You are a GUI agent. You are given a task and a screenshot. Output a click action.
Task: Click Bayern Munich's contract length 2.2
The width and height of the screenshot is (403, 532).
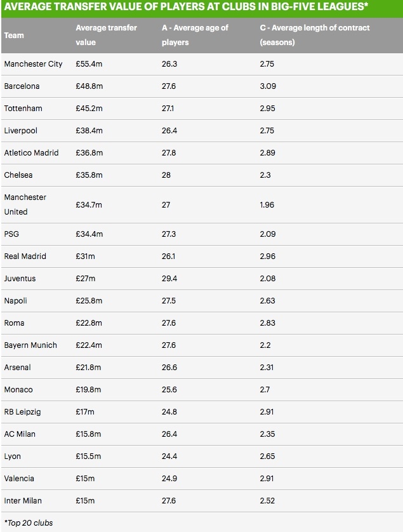pos(265,345)
